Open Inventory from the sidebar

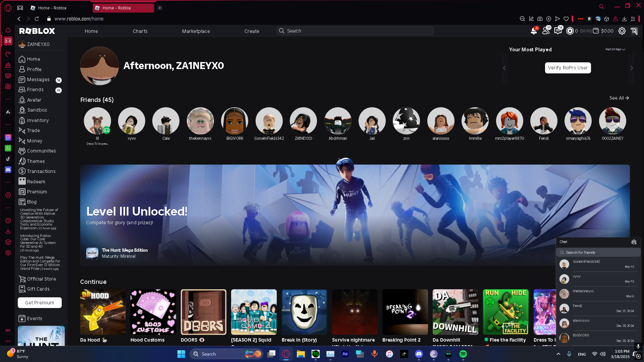[38, 120]
